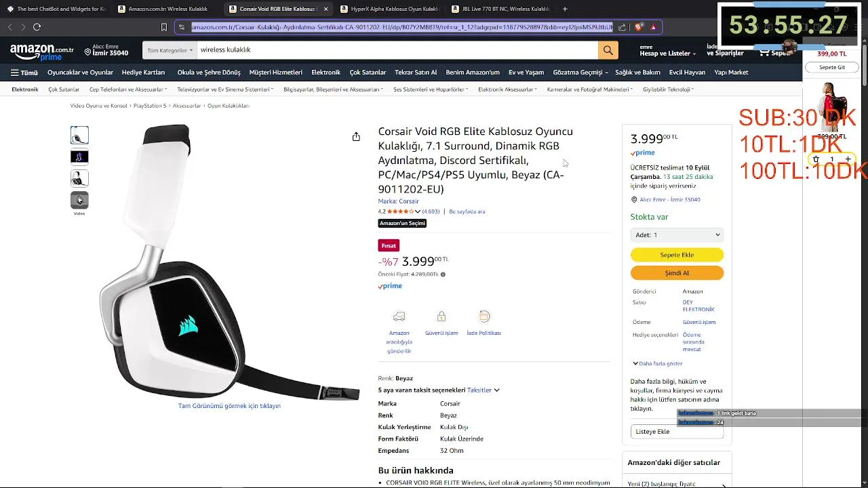Click the location pin next to Alıcı: Emre - İzmir
This screenshot has width=868, height=488.
(x=634, y=200)
